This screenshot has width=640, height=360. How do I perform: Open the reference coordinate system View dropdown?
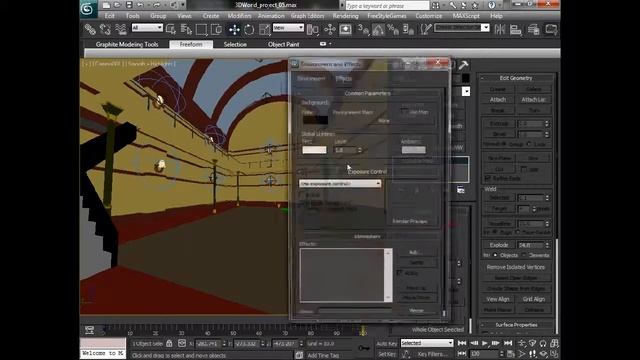pos(288,28)
